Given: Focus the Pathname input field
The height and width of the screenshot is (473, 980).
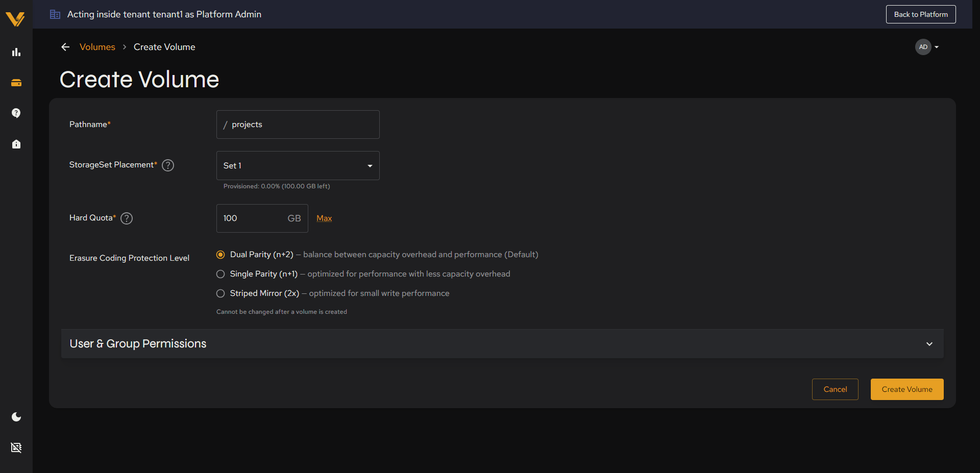Looking at the screenshot, I should point(298,125).
